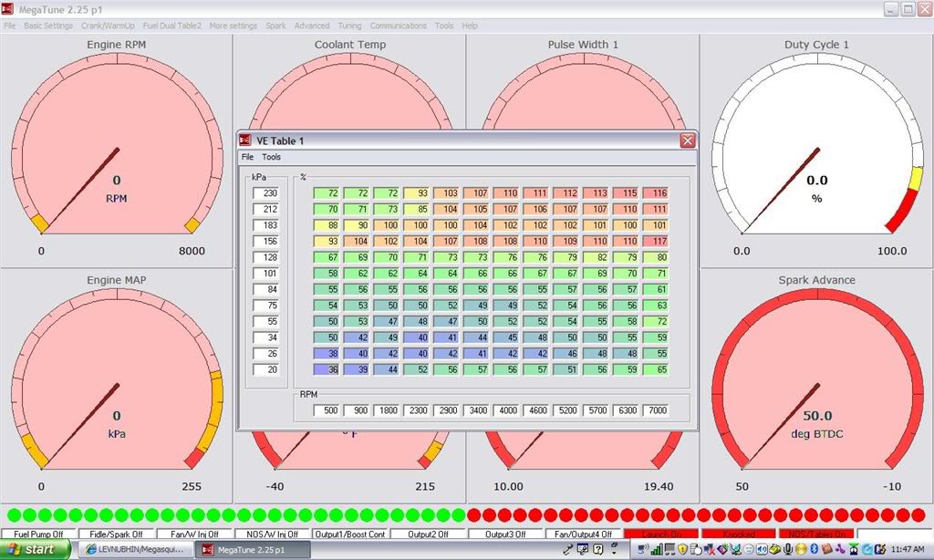Open the File menu inside VE Table 1
This screenshot has width=934, height=560.
(x=246, y=156)
